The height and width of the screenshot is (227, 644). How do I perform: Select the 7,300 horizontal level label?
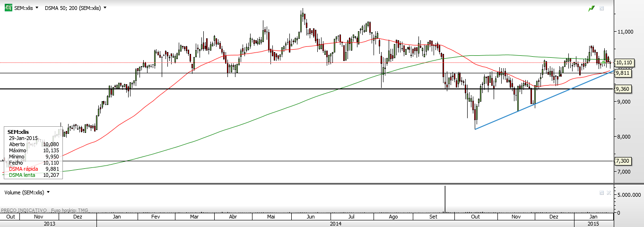click(x=623, y=161)
